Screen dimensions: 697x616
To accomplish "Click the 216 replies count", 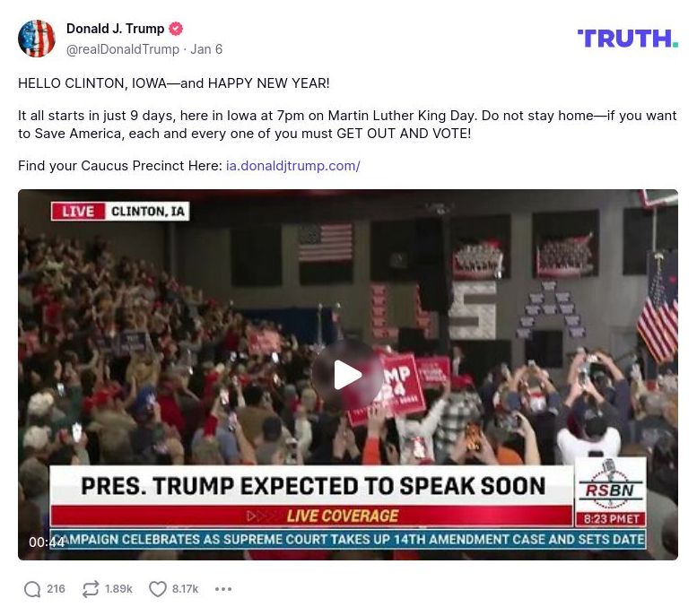I will click(56, 589).
